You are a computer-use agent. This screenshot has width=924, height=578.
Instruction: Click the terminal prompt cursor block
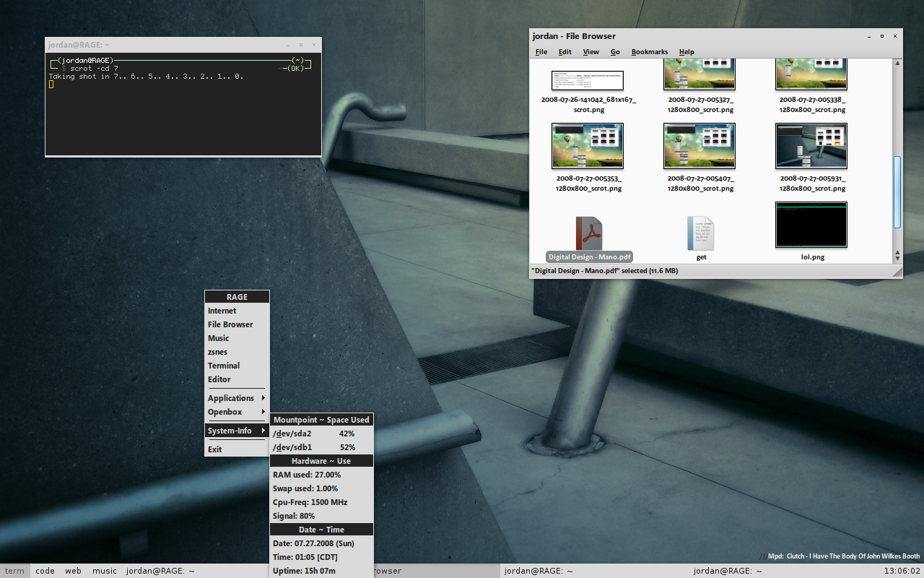[x=51, y=85]
